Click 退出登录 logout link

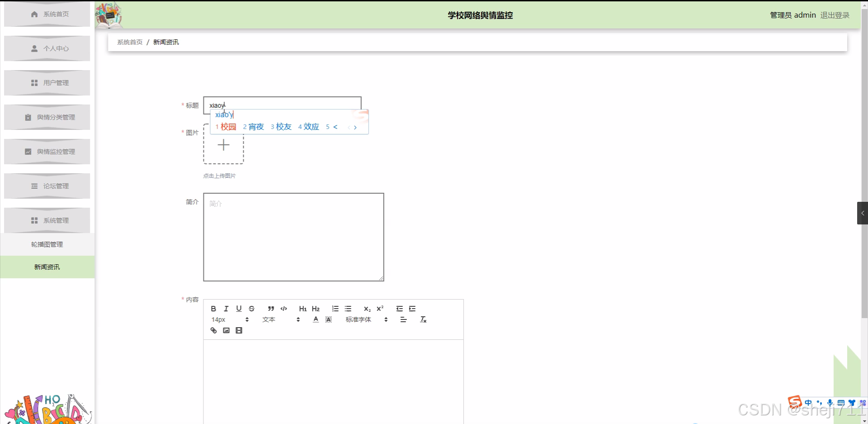point(835,15)
